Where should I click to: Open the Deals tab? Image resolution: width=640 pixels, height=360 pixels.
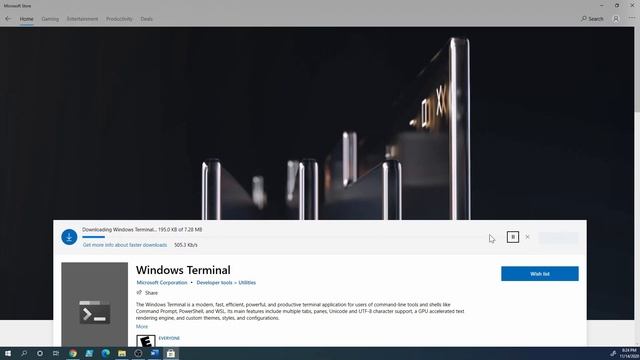pyautogui.click(x=147, y=19)
